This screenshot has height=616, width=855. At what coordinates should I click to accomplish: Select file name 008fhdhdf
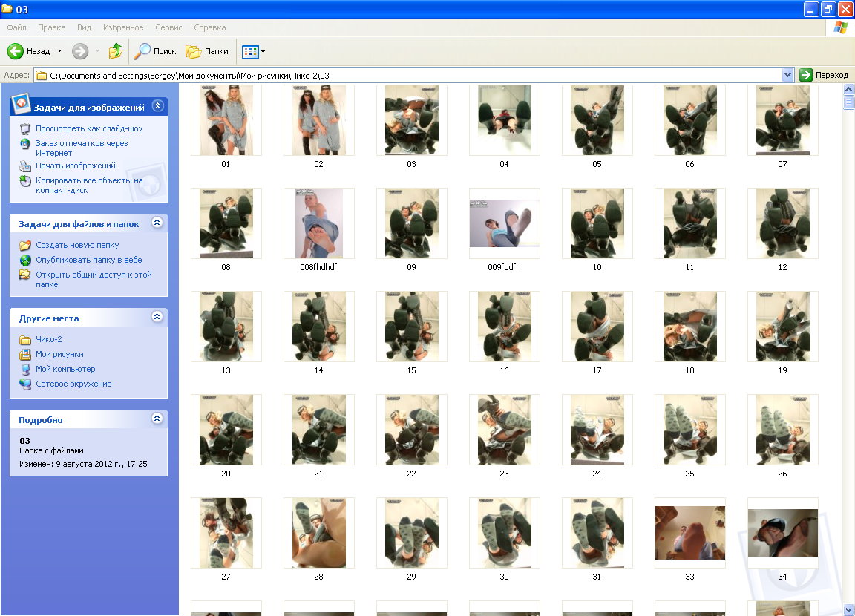tap(318, 267)
